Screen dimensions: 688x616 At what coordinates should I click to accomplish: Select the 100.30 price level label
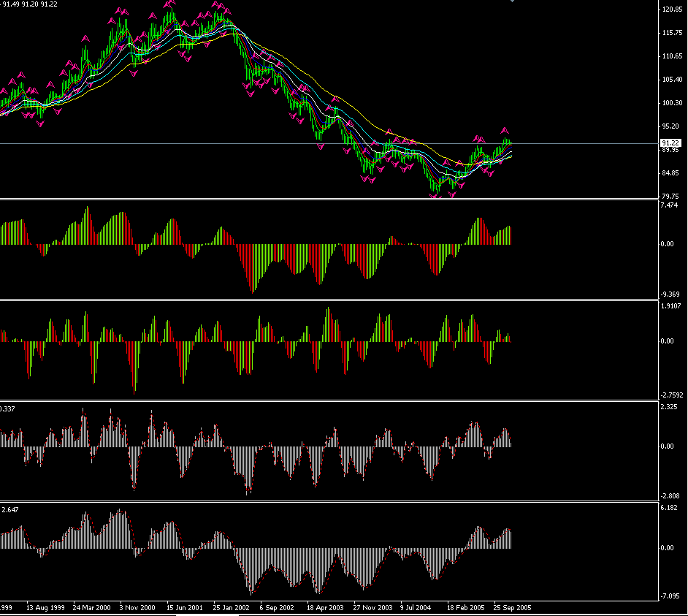(x=672, y=103)
